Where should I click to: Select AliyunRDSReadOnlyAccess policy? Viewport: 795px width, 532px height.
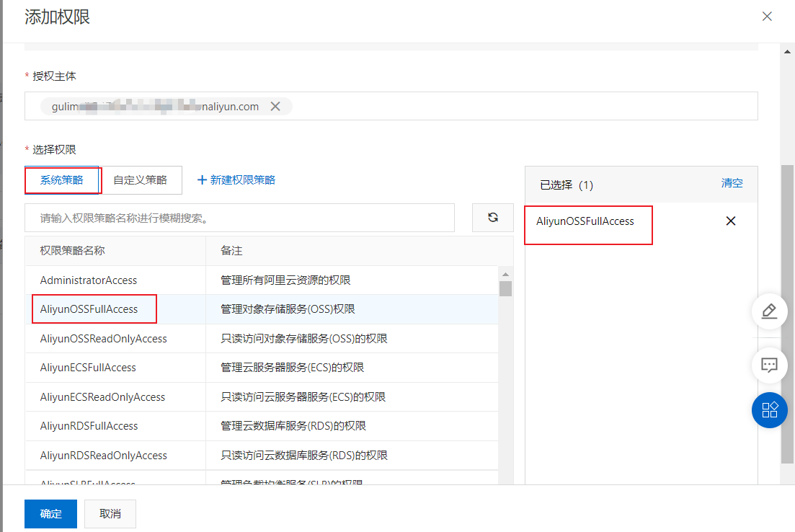coord(104,456)
